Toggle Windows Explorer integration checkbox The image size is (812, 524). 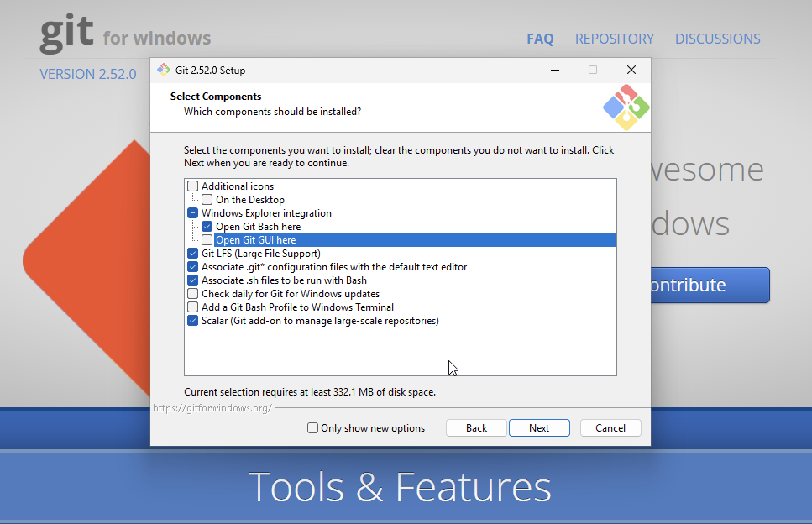(x=193, y=213)
